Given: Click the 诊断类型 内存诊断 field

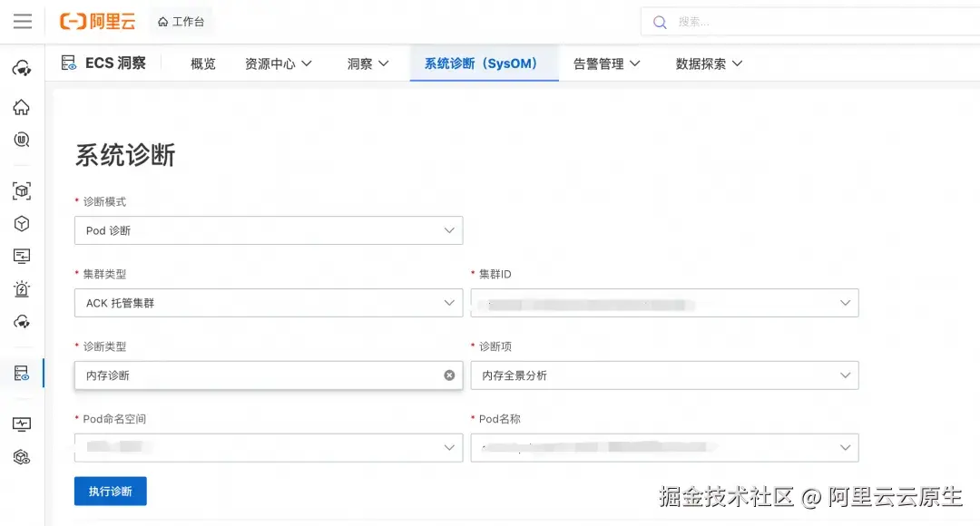Looking at the screenshot, I should 269,375.
